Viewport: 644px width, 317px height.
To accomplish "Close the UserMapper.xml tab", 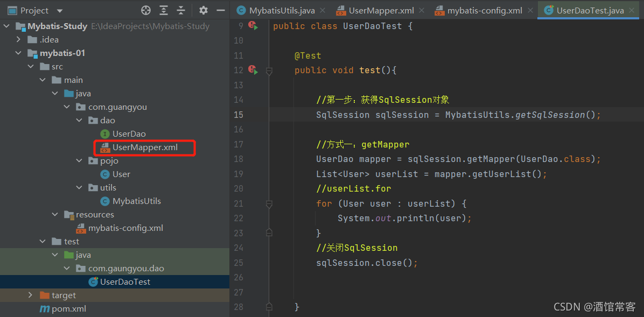I will click(422, 11).
